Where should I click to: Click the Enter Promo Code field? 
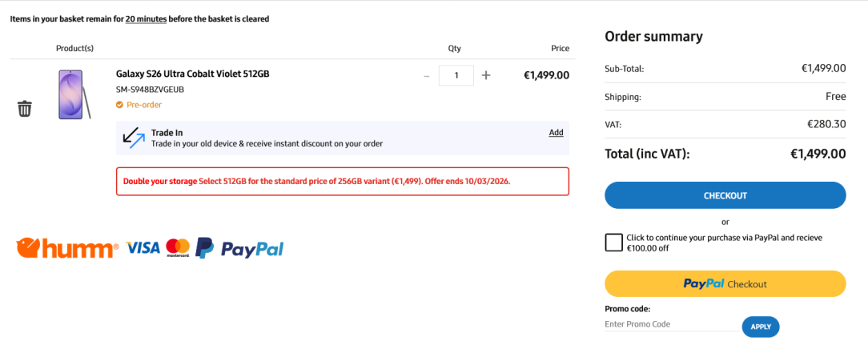(671, 324)
